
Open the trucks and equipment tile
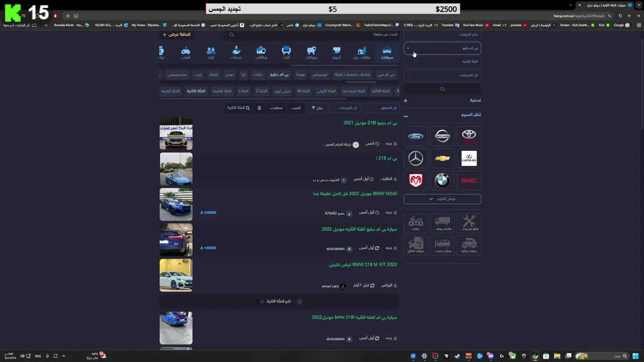pyautogui.click(x=442, y=223)
